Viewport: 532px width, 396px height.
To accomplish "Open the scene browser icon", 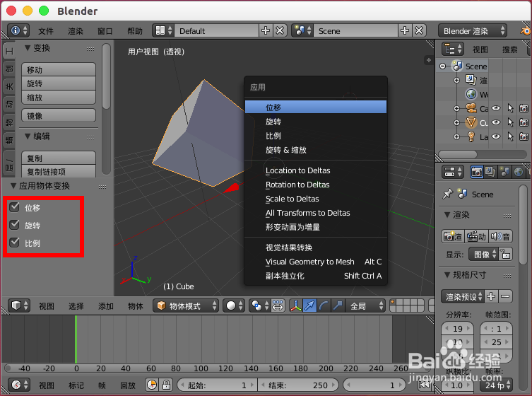I will coord(302,30).
